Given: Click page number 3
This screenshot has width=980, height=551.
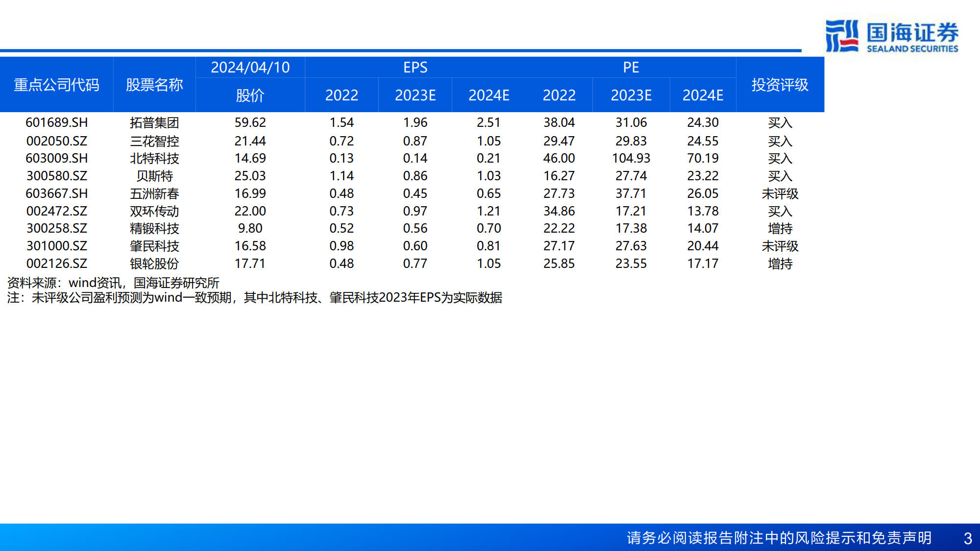Looking at the screenshot, I should pyautogui.click(x=968, y=538).
